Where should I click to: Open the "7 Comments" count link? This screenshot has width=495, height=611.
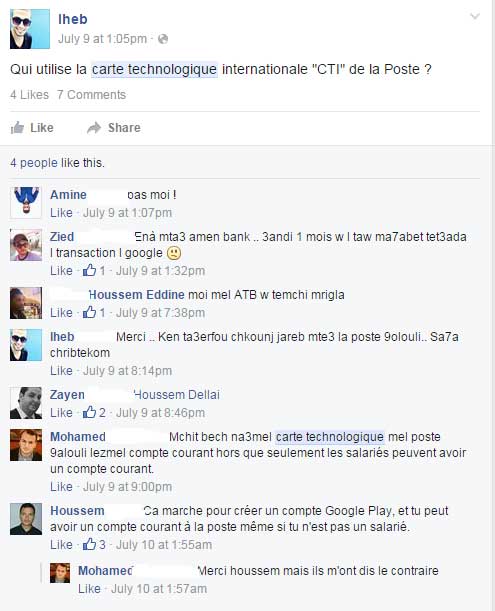point(91,95)
